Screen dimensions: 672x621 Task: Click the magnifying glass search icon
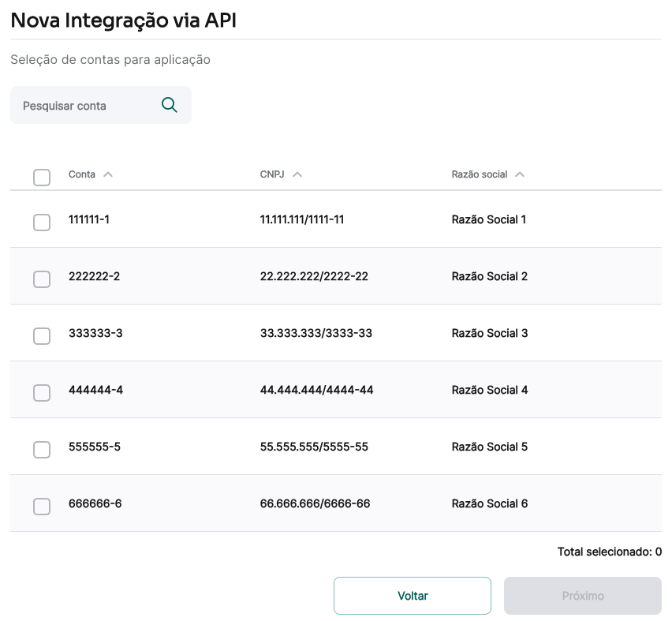pos(169,105)
